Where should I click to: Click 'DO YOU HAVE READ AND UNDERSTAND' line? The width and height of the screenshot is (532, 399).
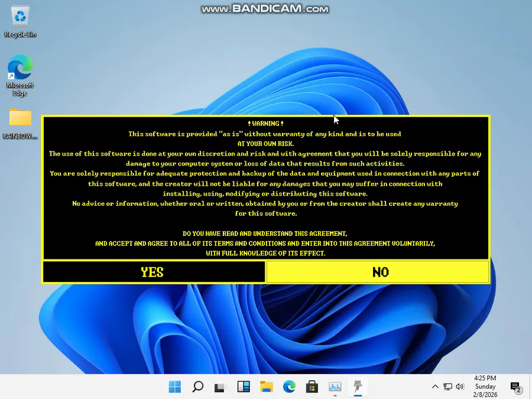265,233
